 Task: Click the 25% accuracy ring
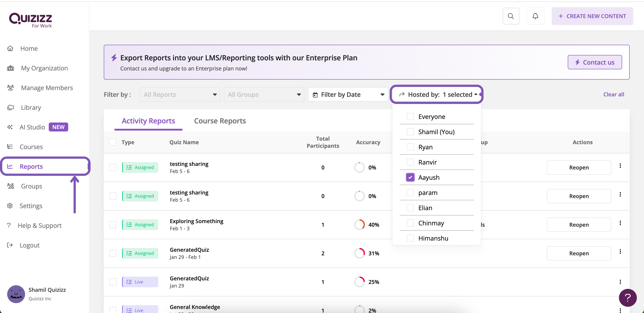[x=360, y=282]
